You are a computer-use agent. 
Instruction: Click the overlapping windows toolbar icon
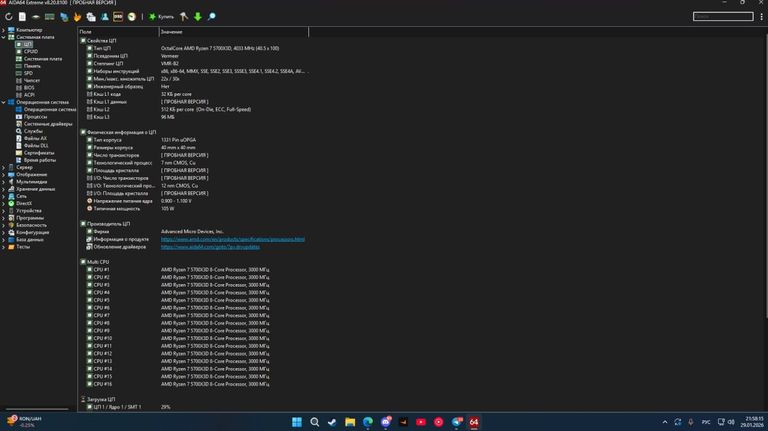tap(91, 17)
